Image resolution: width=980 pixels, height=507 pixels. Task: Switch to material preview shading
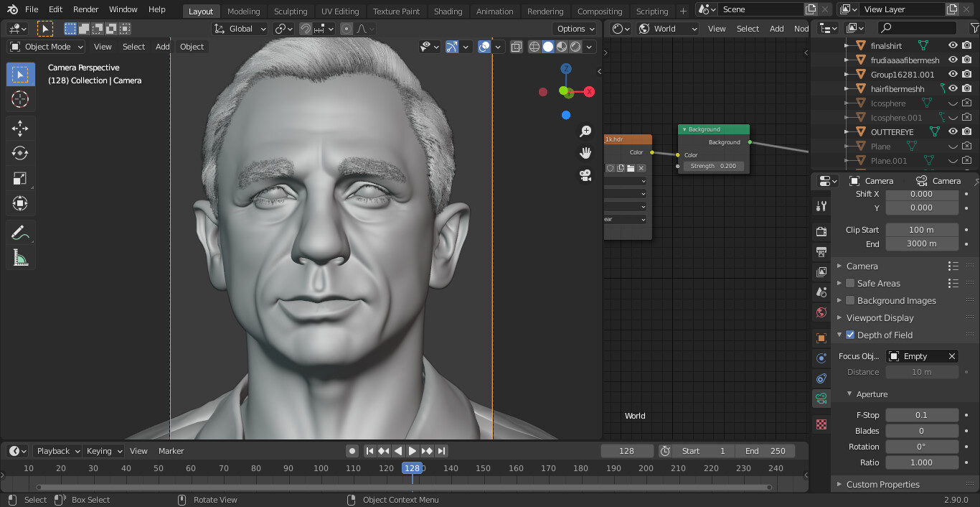point(562,47)
